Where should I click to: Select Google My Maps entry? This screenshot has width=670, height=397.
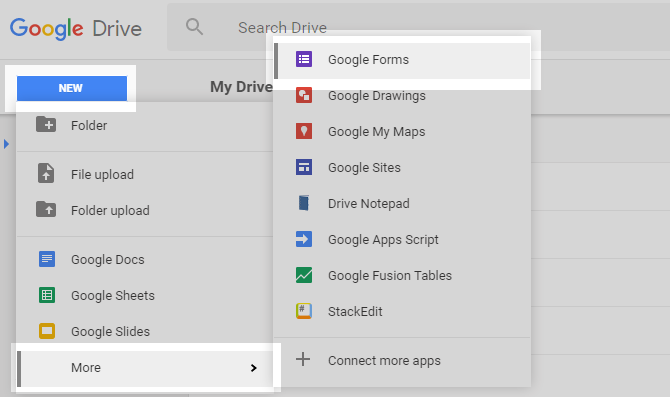click(x=402, y=132)
